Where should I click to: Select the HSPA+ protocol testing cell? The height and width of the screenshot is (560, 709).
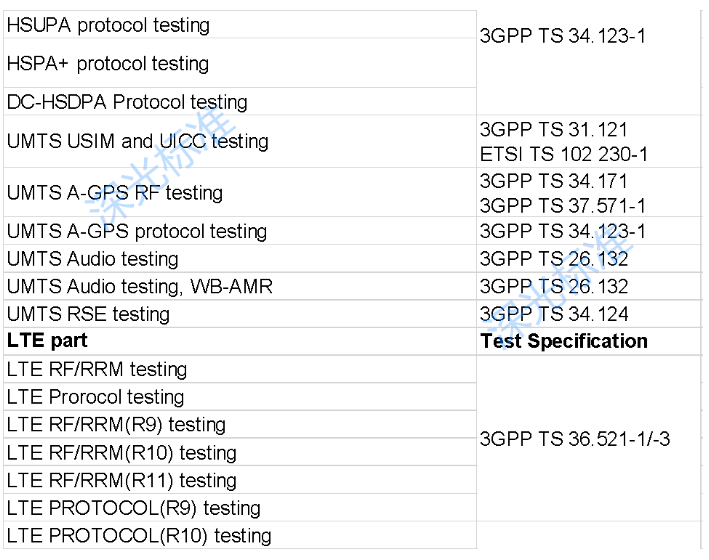coord(108,64)
